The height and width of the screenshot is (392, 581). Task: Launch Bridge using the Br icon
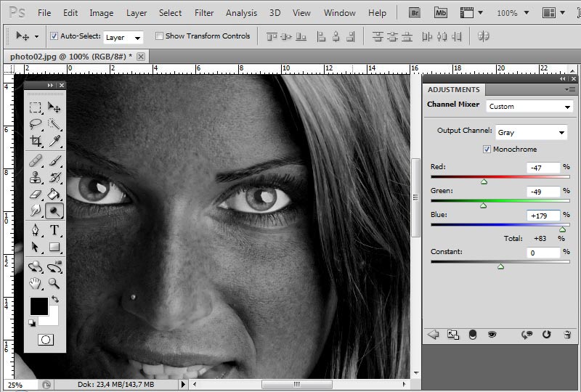coord(415,12)
